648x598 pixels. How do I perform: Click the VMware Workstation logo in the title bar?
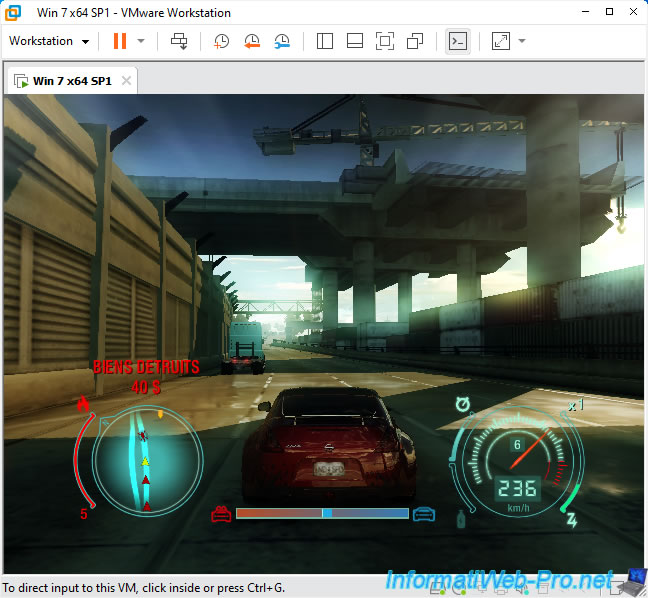pos(13,12)
